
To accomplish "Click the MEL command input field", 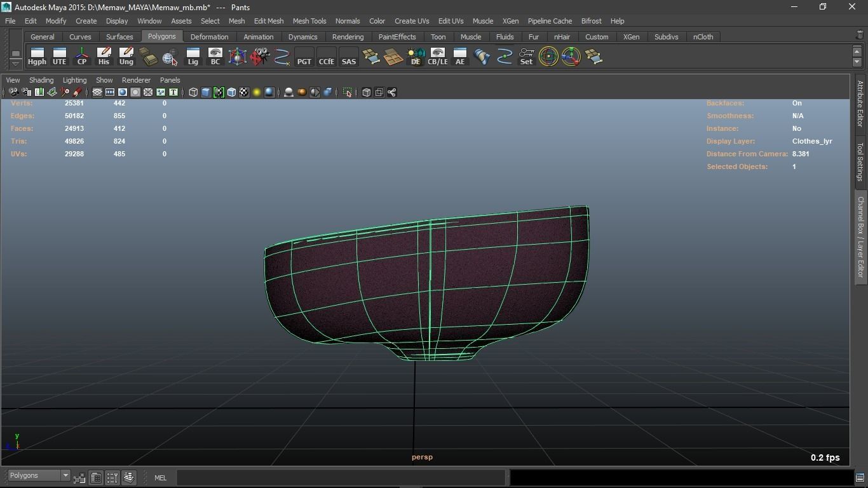I will tap(341, 478).
